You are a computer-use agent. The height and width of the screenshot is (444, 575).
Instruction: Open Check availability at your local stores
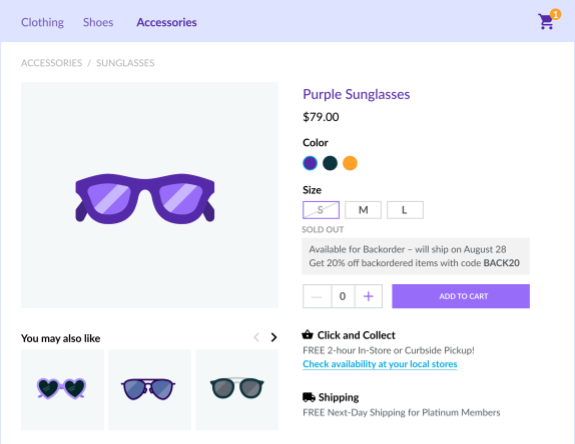pos(380,364)
